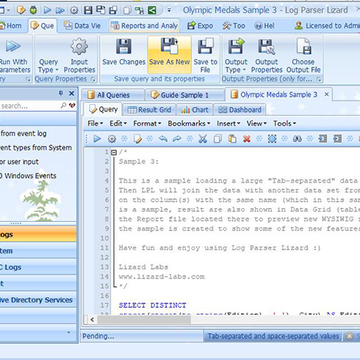Viewport: 360px width, 360px height.
Task: Click the quick access round gear icon
Action: point(74,10)
